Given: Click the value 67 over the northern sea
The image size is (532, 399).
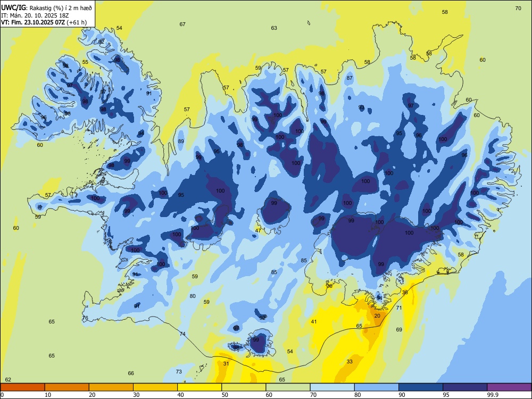Looking at the screenshot, I should coord(182,24).
